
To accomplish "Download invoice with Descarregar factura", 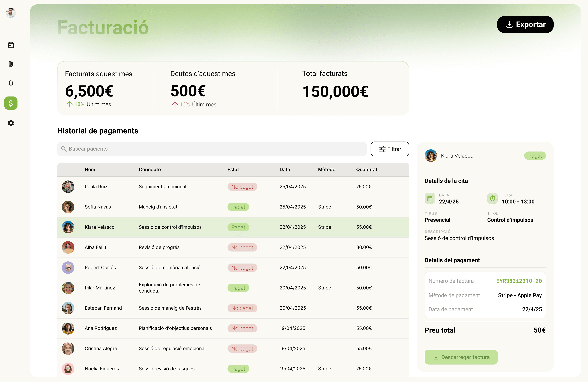I will click(x=461, y=357).
